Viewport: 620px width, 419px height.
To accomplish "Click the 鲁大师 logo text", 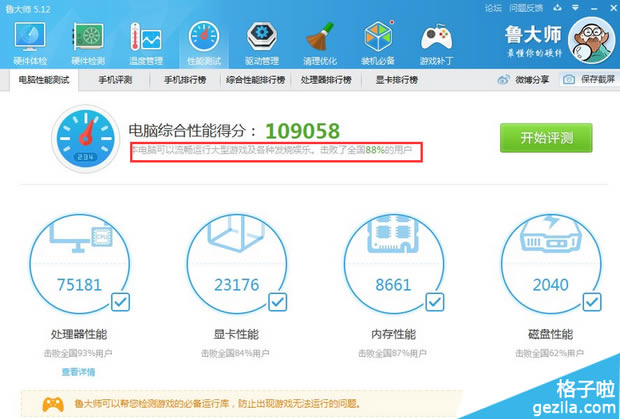I will [533, 35].
